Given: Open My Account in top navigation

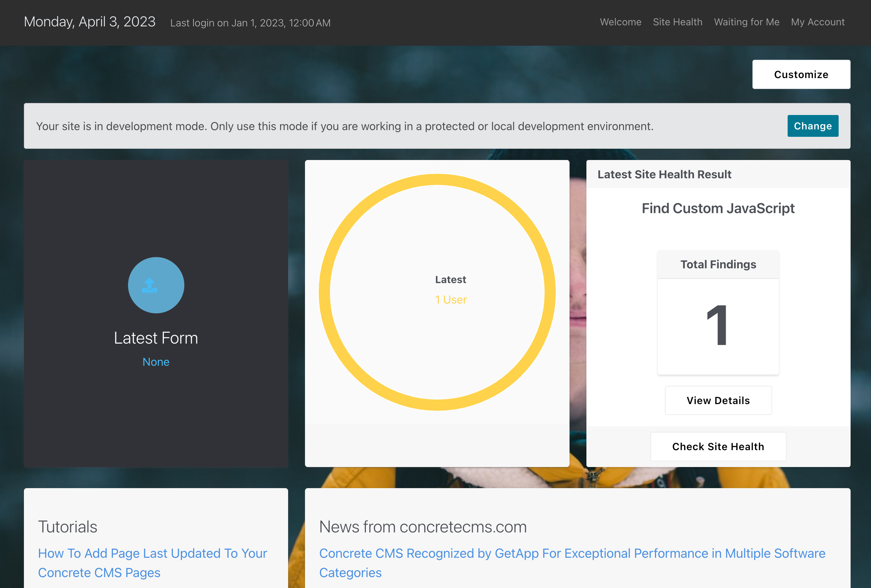Looking at the screenshot, I should point(818,22).
